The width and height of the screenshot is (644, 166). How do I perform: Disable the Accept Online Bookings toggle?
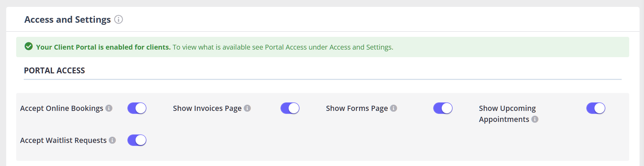(137, 108)
